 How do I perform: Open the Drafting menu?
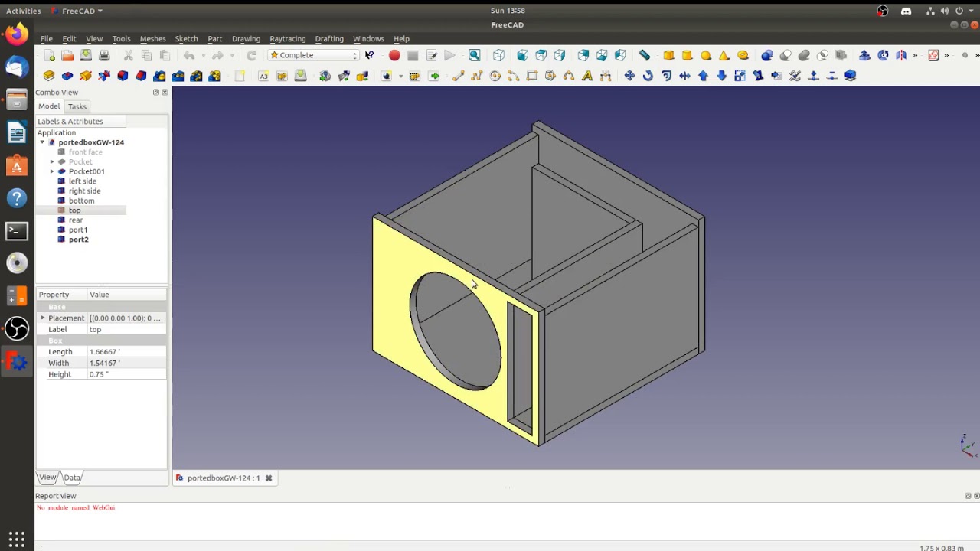click(329, 38)
